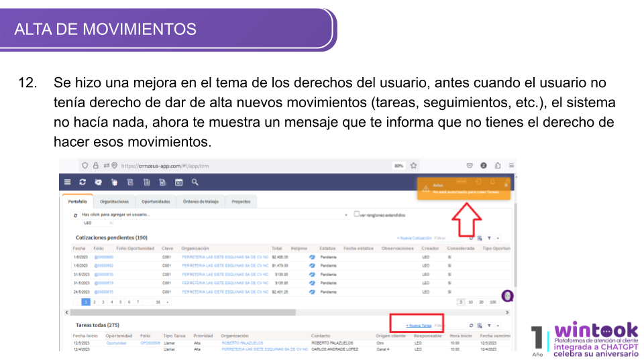Bookmark page with the star icon
Viewport: 644px width, 362px height.
(x=414, y=166)
